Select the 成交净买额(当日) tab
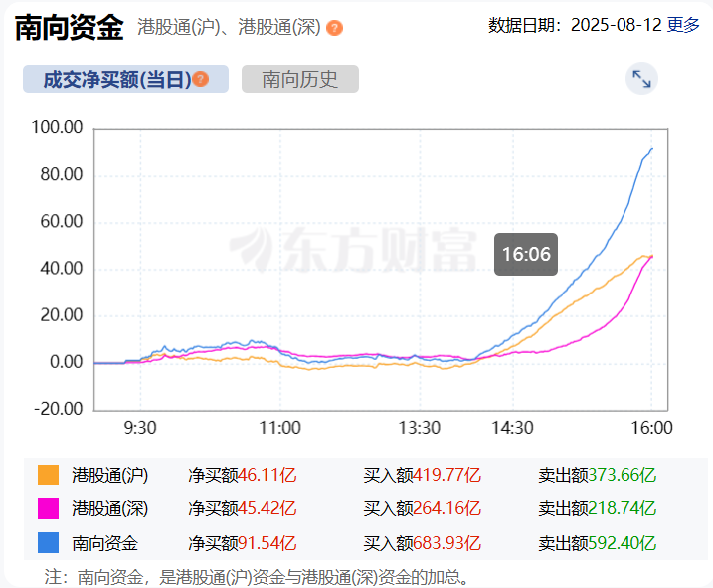Screen dimensions: 713x588 [x=125, y=79]
